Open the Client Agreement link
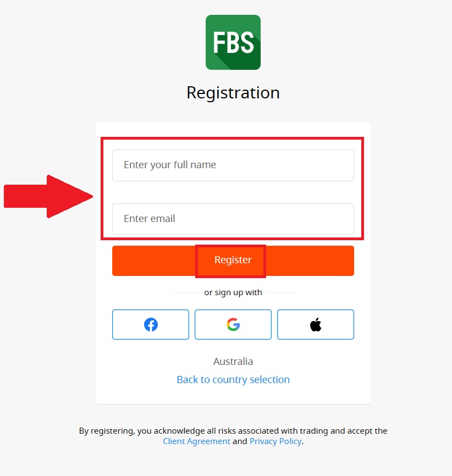Screen dimensions: 452x476 [196, 441]
